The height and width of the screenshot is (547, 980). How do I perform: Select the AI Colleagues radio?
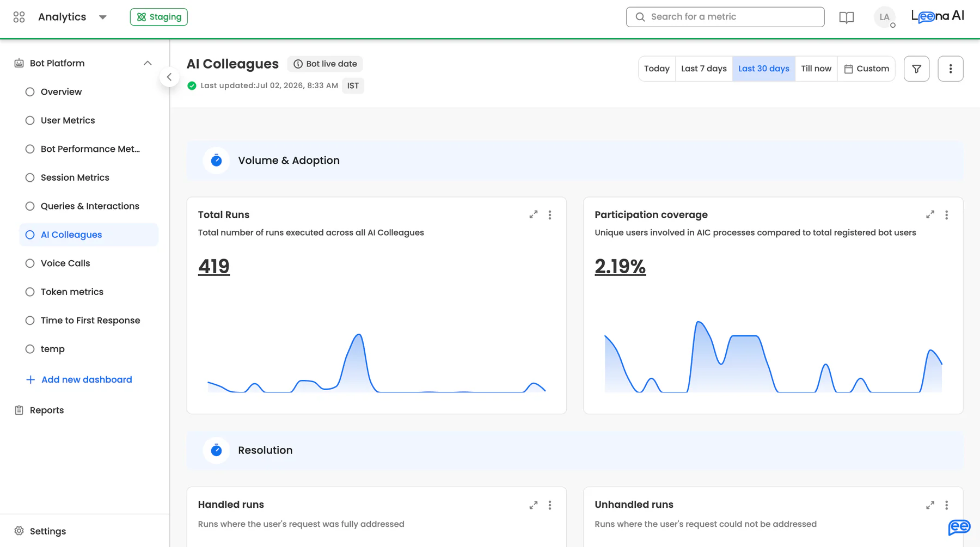tap(30, 235)
